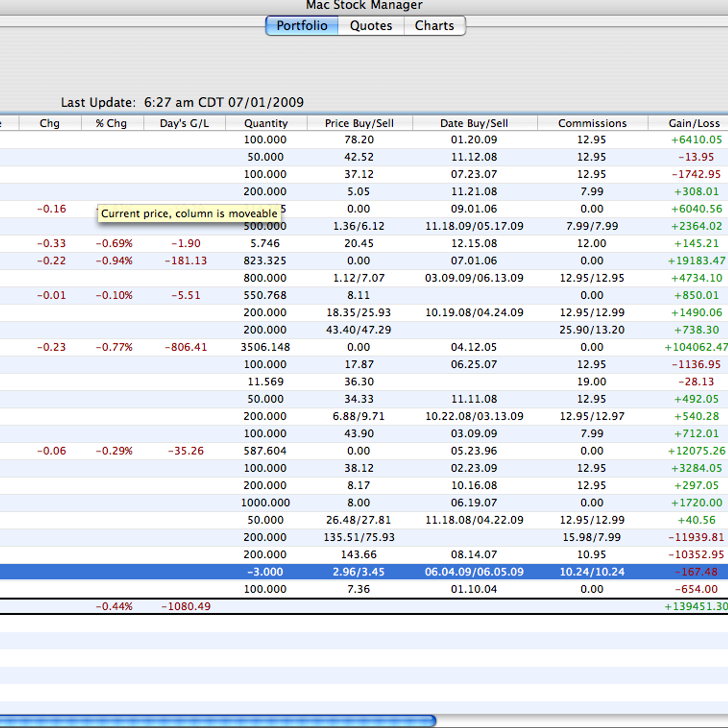728x728 pixels.
Task: Click the price cell 143.66
Action: (359, 555)
